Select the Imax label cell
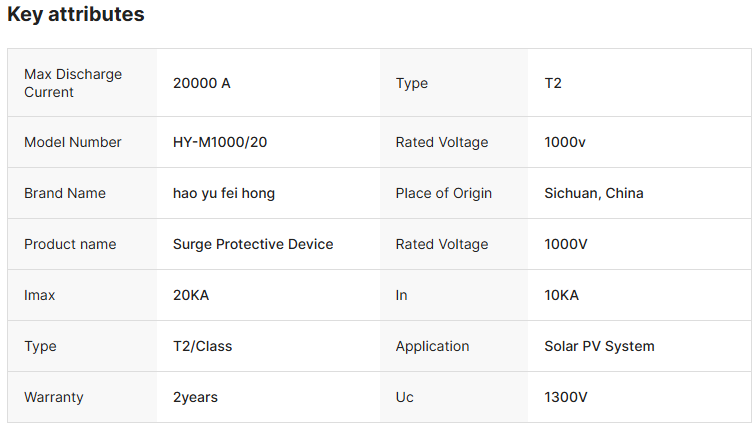Screen dimensions: 752x426 point(41,295)
